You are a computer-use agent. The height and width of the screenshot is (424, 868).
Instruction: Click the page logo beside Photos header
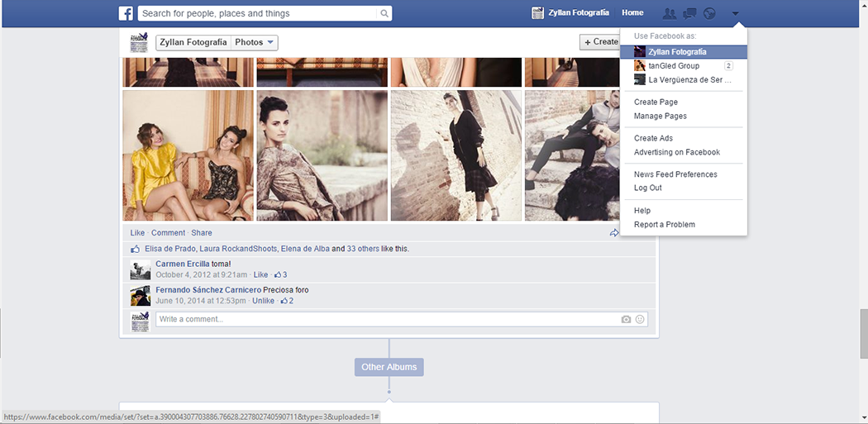pos(140,42)
